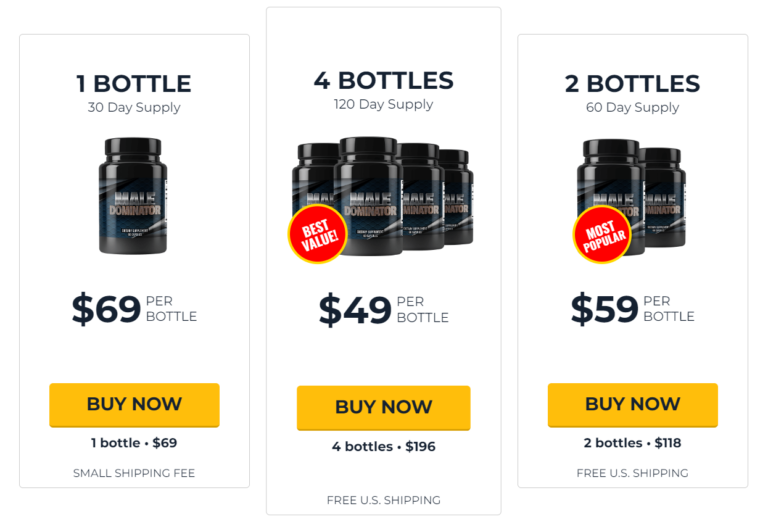The width and height of the screenshot is (768, 522).
Task: Click the red Most Popular badge
Action: click(x=603, y=235)
